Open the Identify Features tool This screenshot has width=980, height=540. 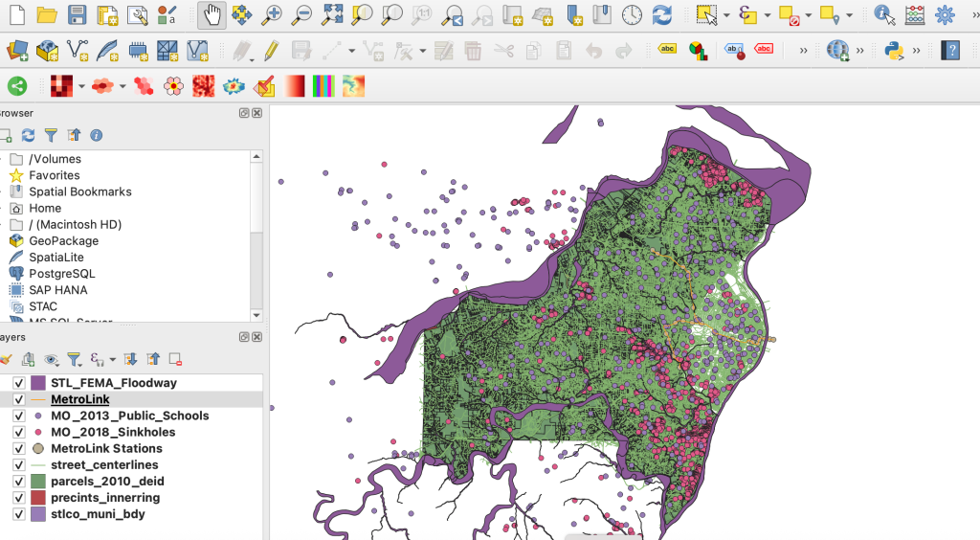(885, 15)
